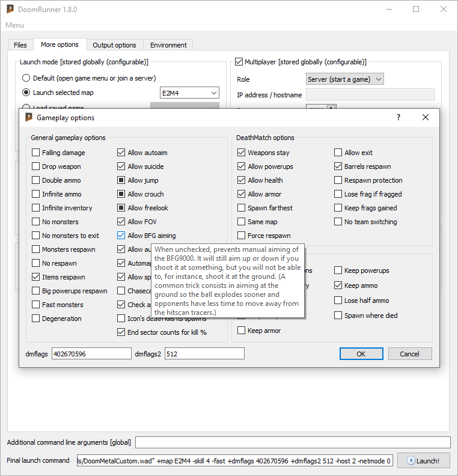The height and width of the screenshot is (476, 458).
Task: Click the Launch! button
Action: pyautogui.click(x=424, y=460)
